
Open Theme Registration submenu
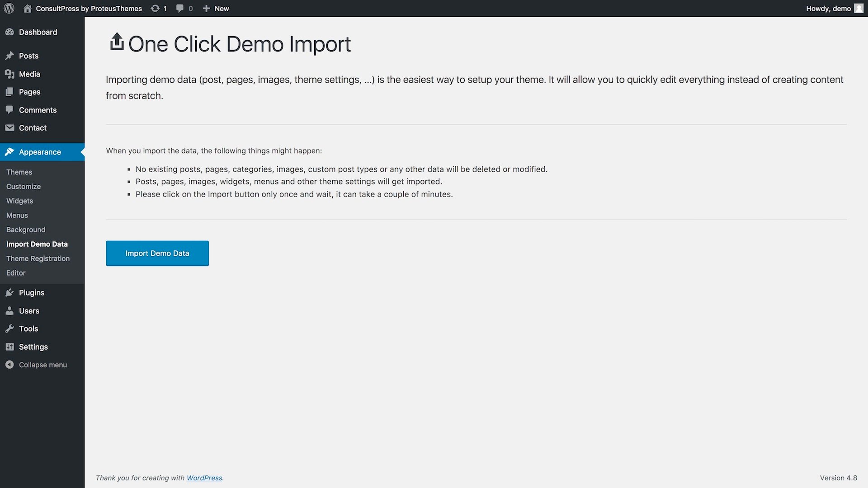(x=38, y=258)
